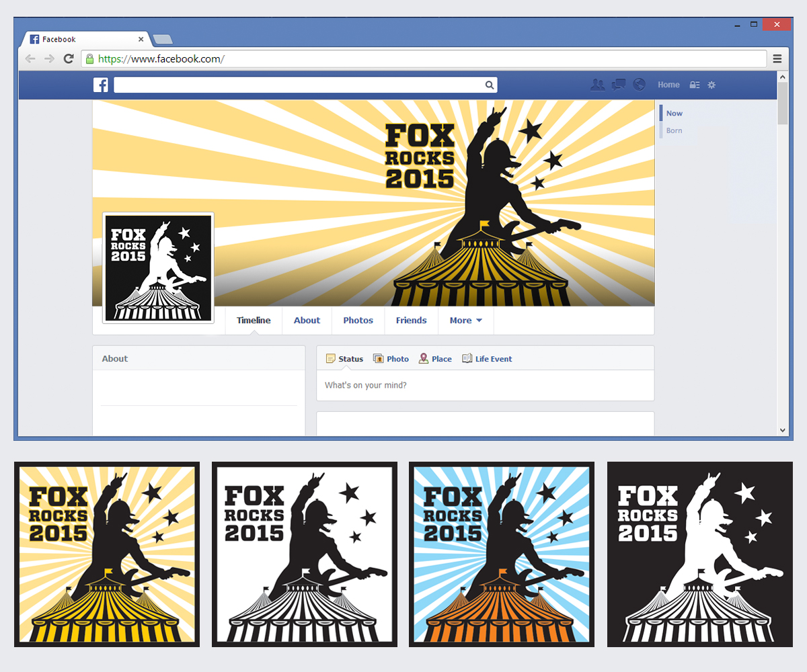The image size is (807, 672).
Task: Open the settings gear icon
Action: [x=712, y=85]
